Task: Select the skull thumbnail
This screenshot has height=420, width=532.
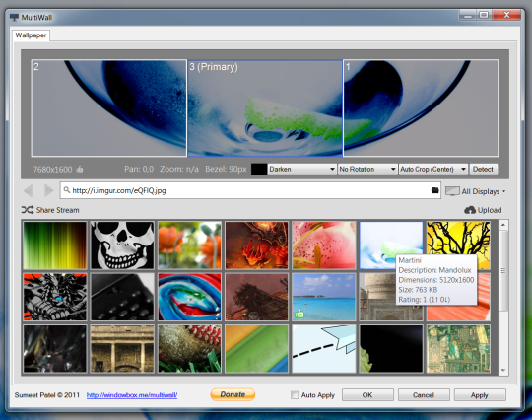Action: click(122, 245)
